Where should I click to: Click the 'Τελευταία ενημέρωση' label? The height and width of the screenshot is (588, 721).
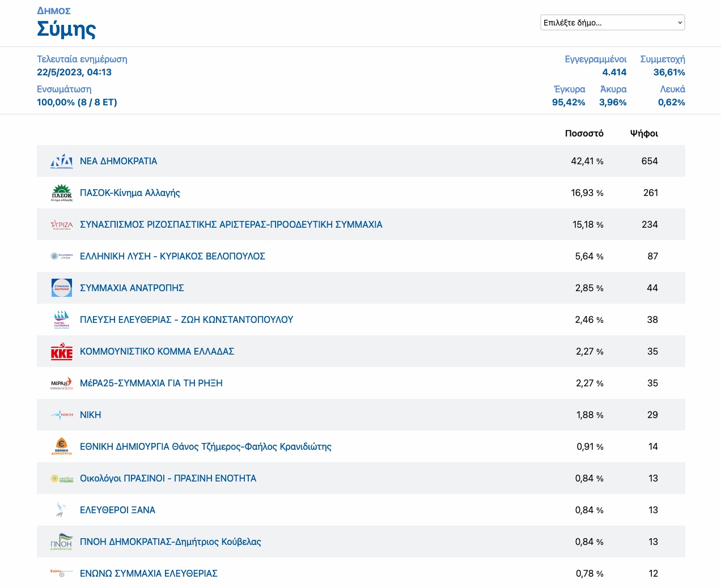pos(82,59)
